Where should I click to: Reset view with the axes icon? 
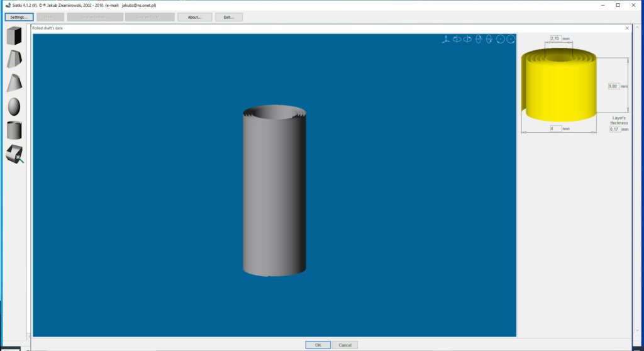pos(446,39)
